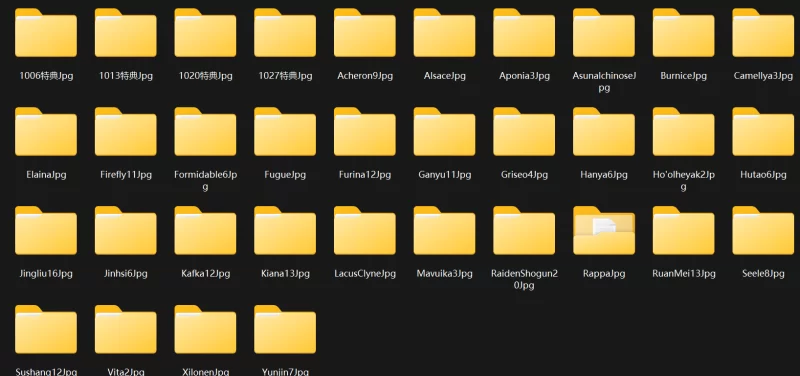
Task: Click the 1027特典Jpg folder name
Action: pyautogui.click(x=285, y=76)
